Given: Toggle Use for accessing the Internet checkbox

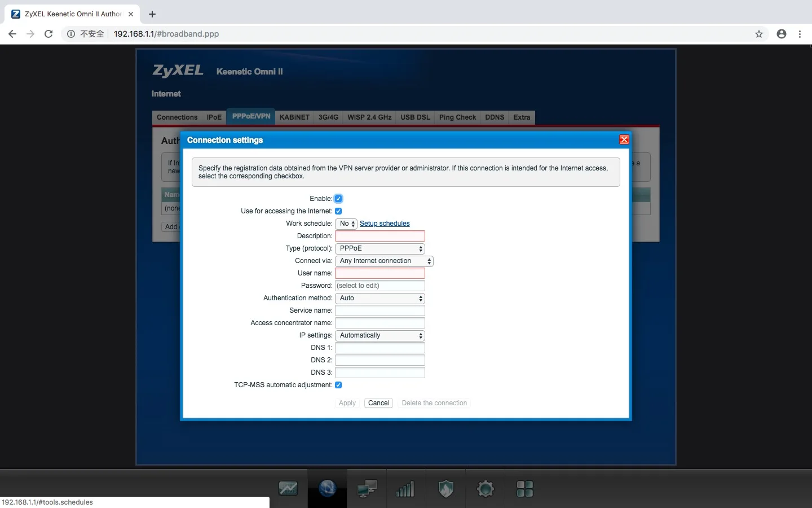Looking at the screenshot, I should tap(338, 211).
